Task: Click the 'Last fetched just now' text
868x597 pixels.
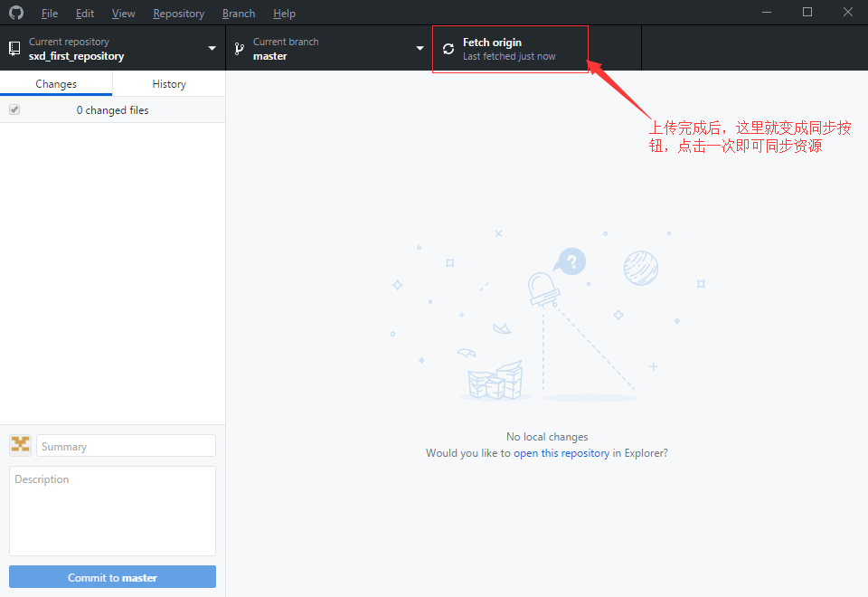Action: [x=509, y=56]
